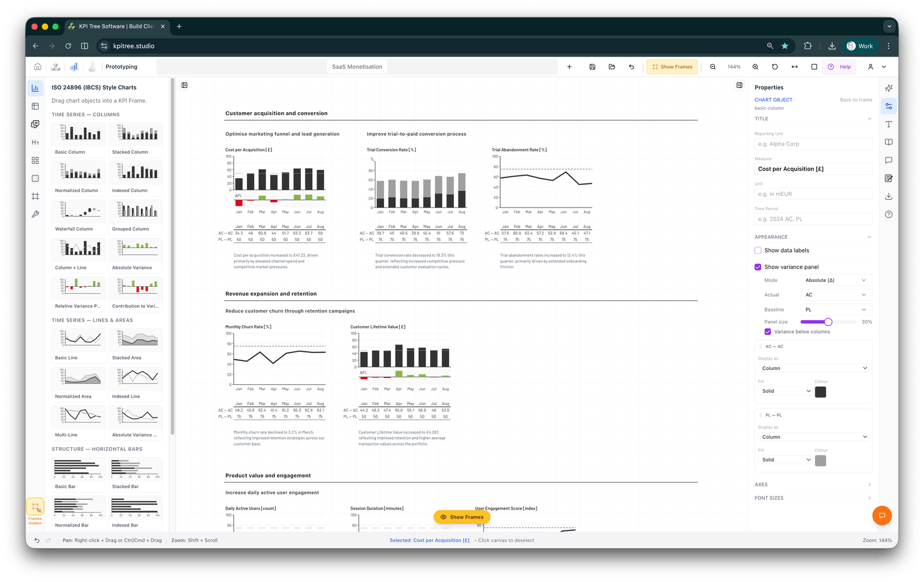This screenshot has height=582, width=924.
Task: Select the Waterfall Column chart thumbnail
Action: coord(78,217)
